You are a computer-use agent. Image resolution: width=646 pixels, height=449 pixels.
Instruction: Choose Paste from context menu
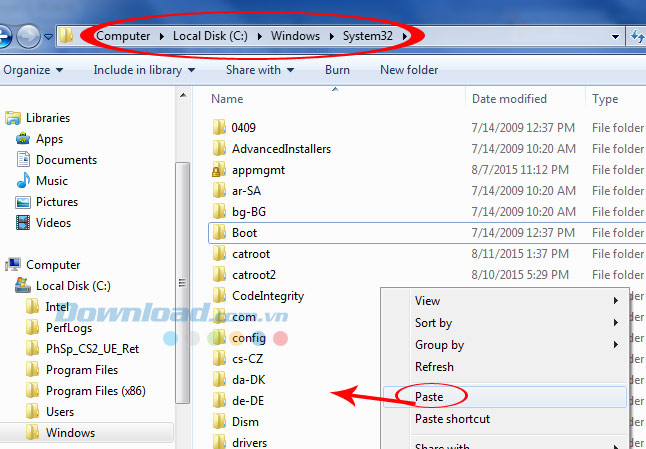tap(505, 397)
